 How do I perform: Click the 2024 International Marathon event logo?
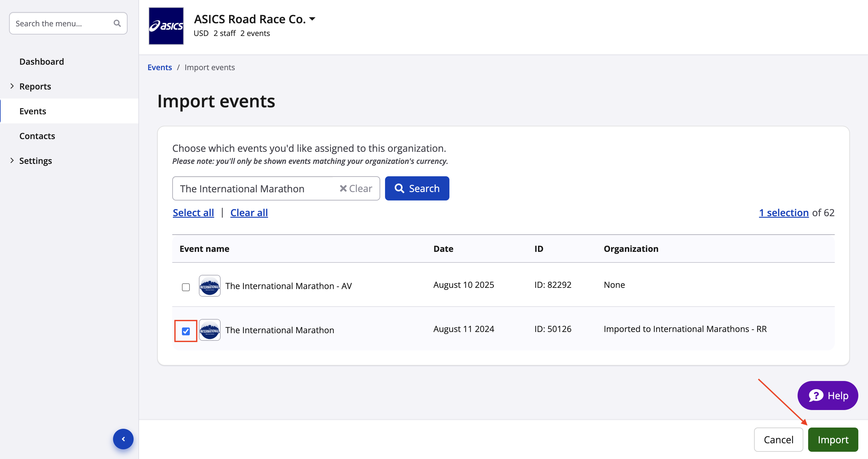[x=209, y=330]
